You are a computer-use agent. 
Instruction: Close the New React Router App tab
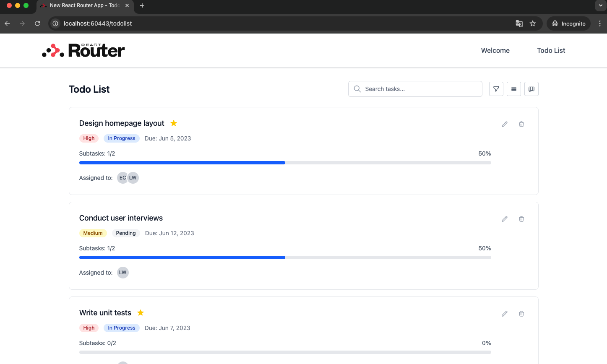click(x=127, y=5)
